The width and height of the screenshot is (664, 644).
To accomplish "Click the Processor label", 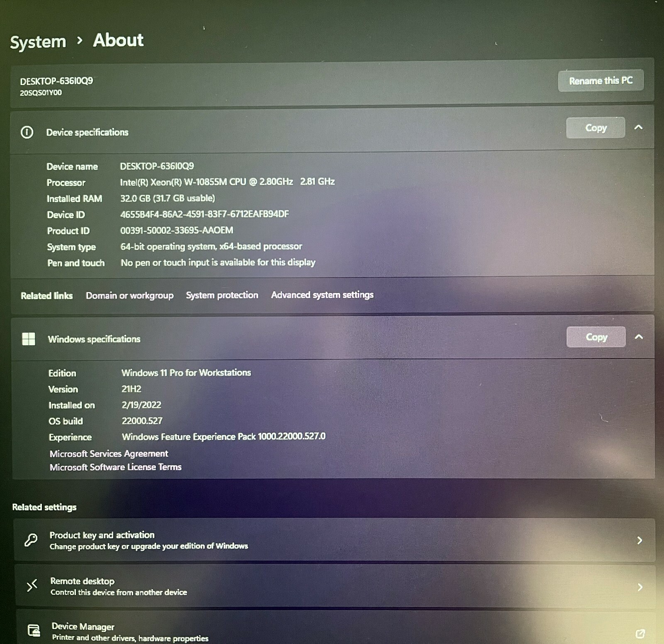I will 66,183.
